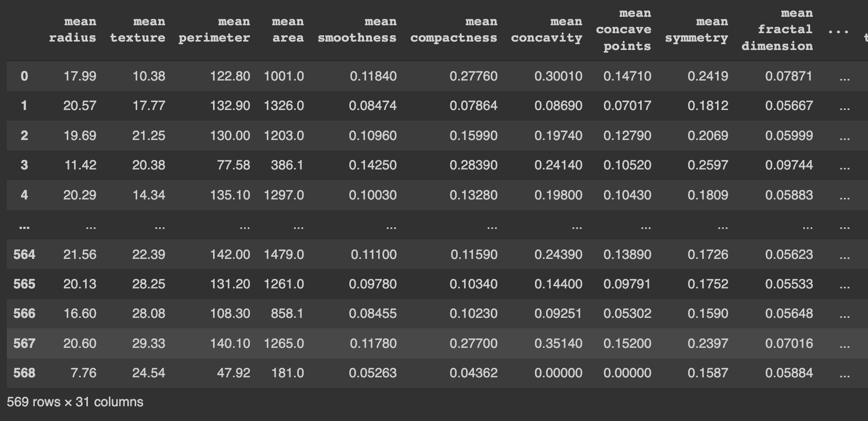Screen dimensions: 868x421
Task: Select row index 565
Action: tap(24, 284)
